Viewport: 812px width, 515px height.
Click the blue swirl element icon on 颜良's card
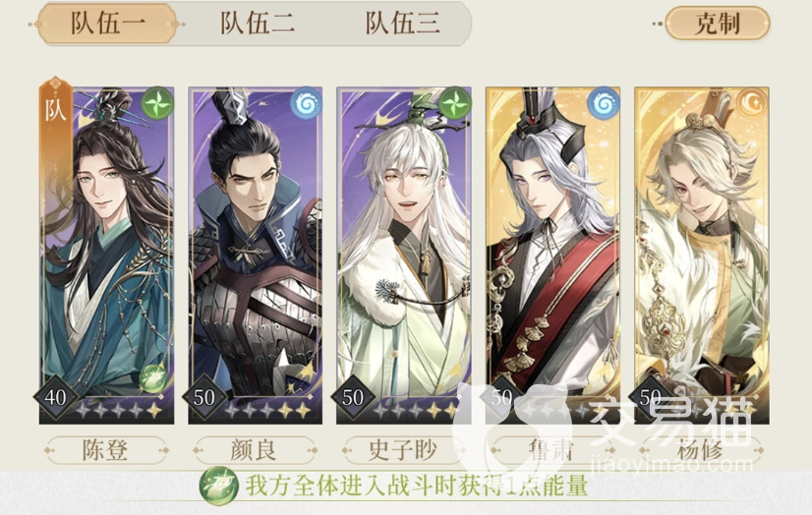pyautogui.click(x=307, y=103)
